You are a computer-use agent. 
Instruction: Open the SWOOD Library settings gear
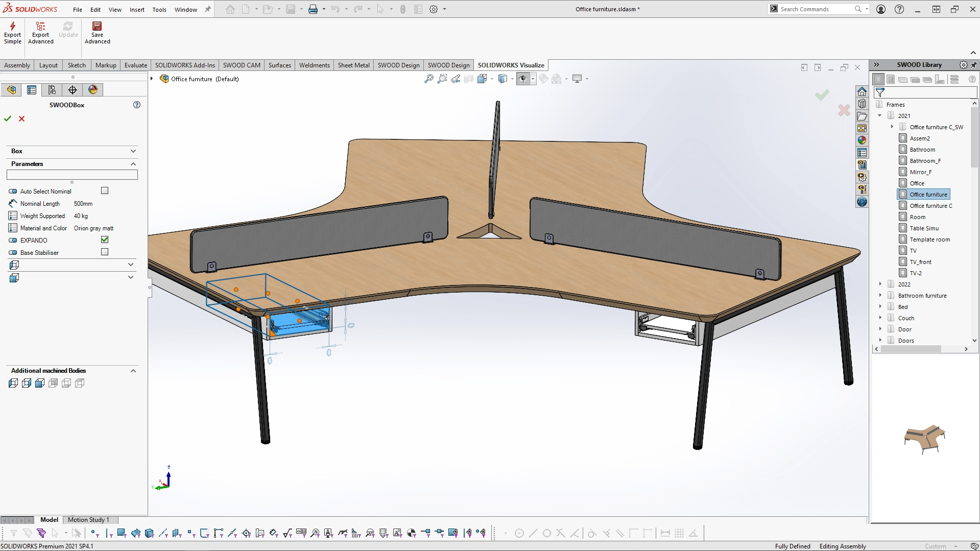pos(963,65)
